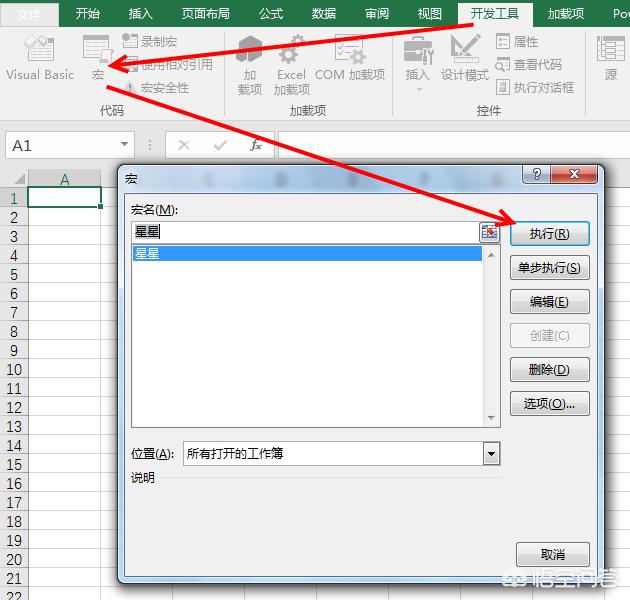The height and width of the screenshot is (600, 630).
Task: Select row 12 header
Action: tap(14, 408)
